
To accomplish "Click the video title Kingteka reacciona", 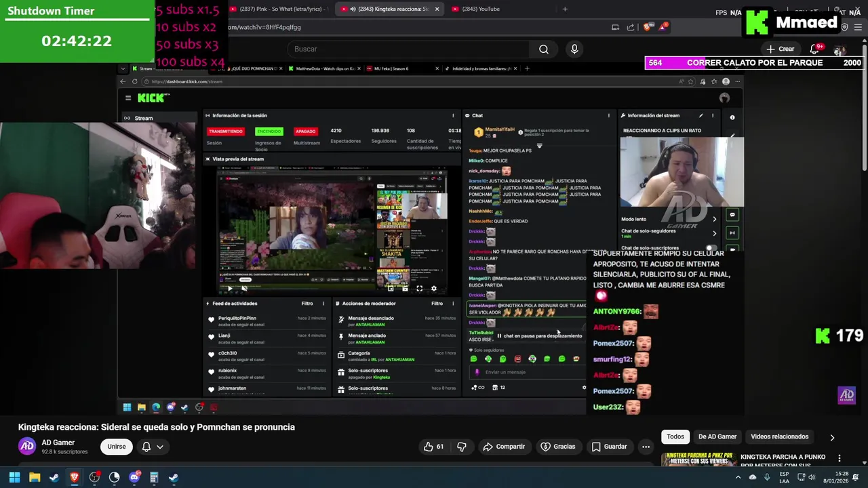I will pyautogui.click(x=157, y=427).
